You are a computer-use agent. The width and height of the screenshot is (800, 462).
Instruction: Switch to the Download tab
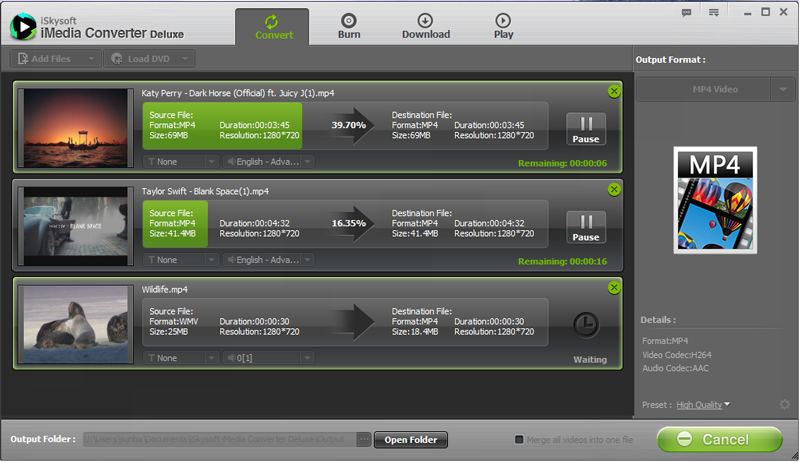[426, 26]
